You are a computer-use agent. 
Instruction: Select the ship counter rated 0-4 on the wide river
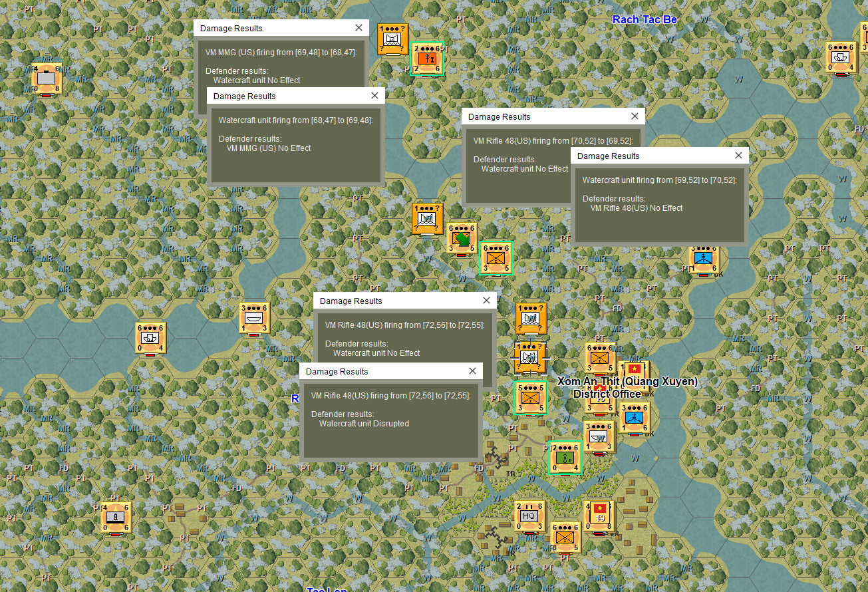coord(151,339)
